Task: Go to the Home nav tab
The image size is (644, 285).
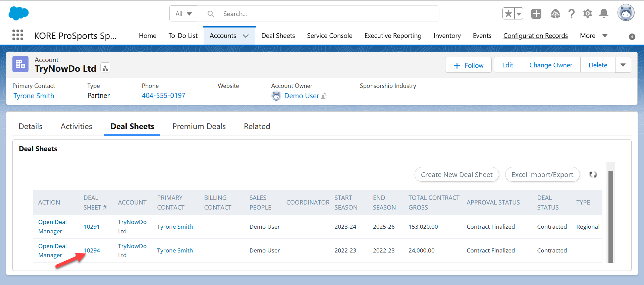Action: (x=148, y=36)
